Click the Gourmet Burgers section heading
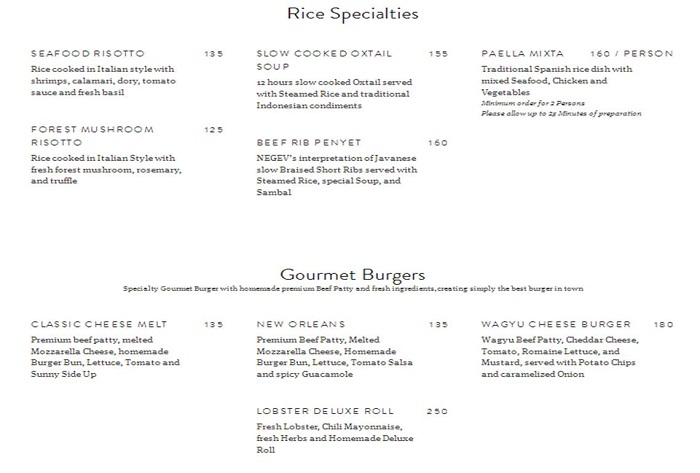 353,274
